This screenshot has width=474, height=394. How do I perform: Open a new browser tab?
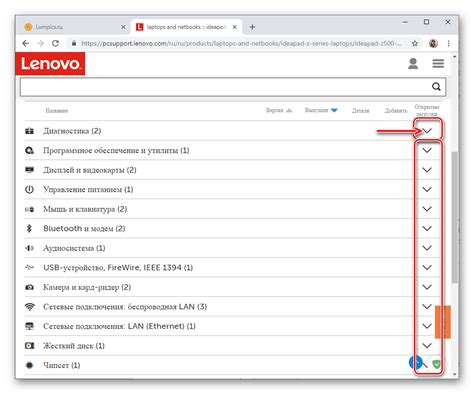pyautogui.click(x=252, y=27)
